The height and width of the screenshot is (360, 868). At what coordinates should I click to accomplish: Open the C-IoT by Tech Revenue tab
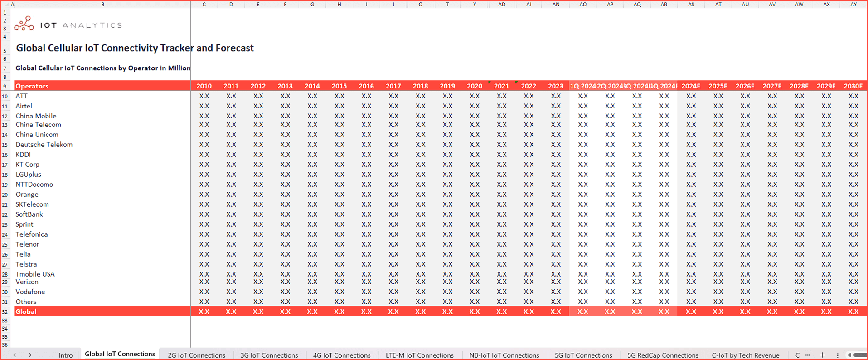click(x=746, y=355)
